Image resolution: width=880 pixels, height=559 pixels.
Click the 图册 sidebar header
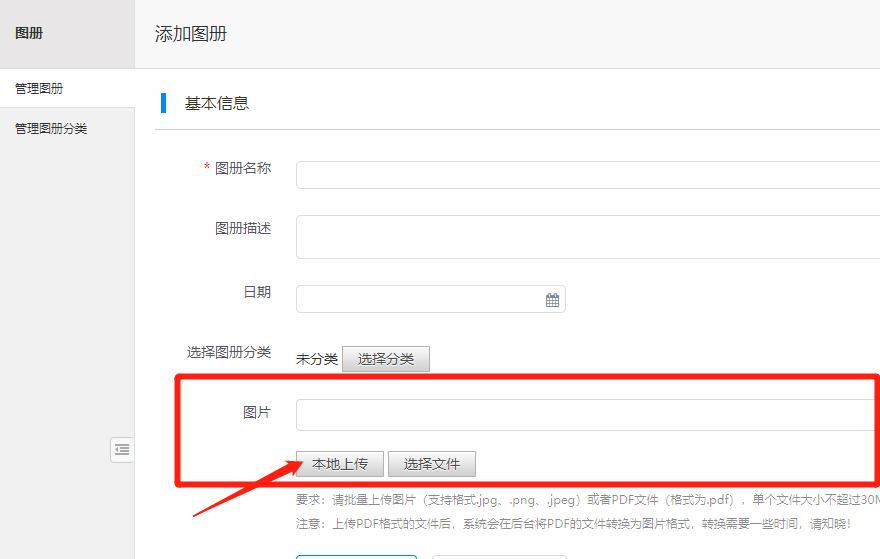pyautogui.click(x=29, y=34)
